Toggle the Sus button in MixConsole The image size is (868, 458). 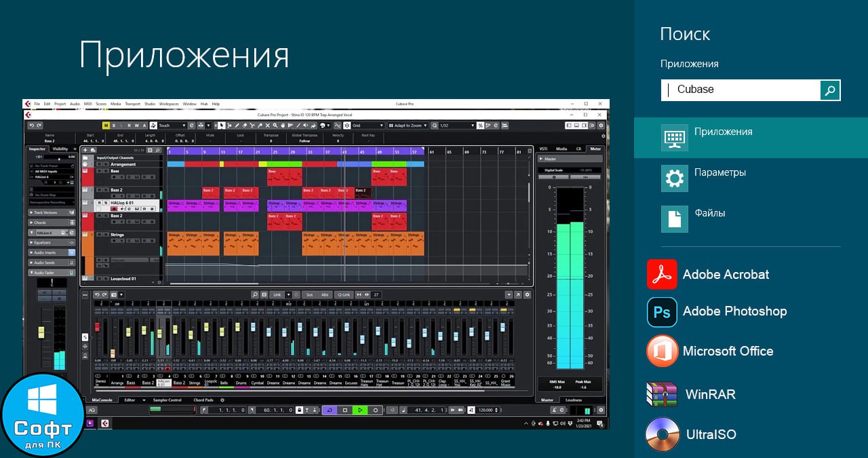click(x=309, y=295)
